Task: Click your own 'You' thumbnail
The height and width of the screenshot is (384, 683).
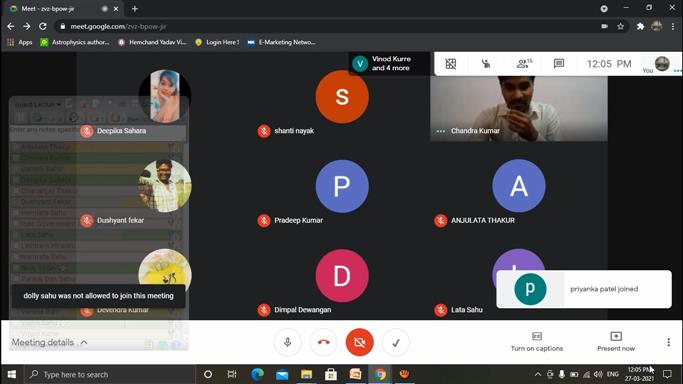Action: pyautogui.click(x=662, y=64)
